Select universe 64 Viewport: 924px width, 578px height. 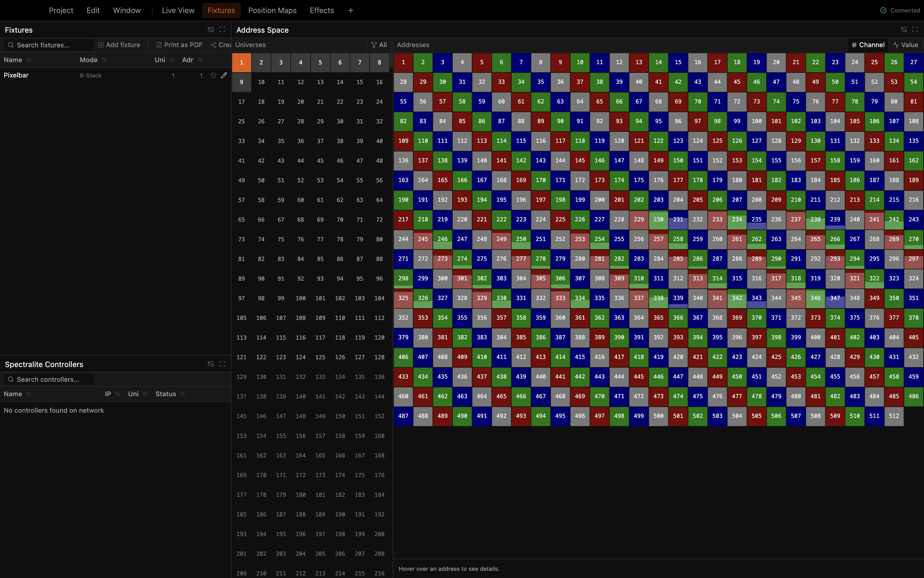379,200
